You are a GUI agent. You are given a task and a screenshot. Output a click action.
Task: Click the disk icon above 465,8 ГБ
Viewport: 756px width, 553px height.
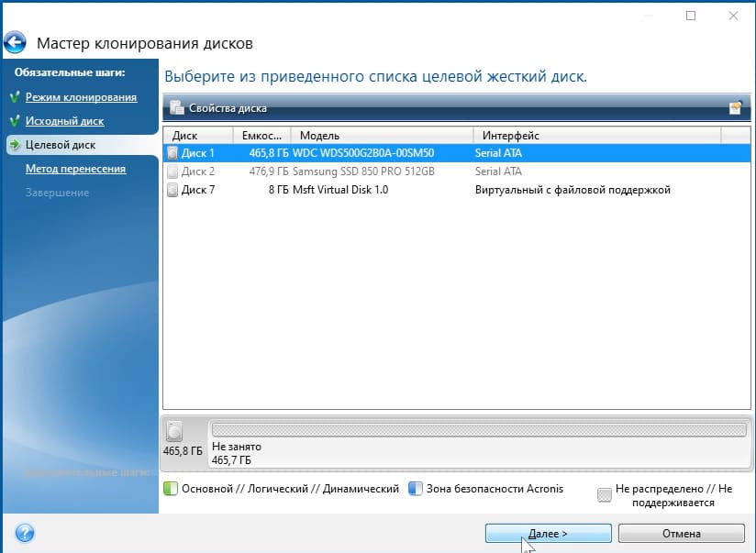[x=174, y=431]
